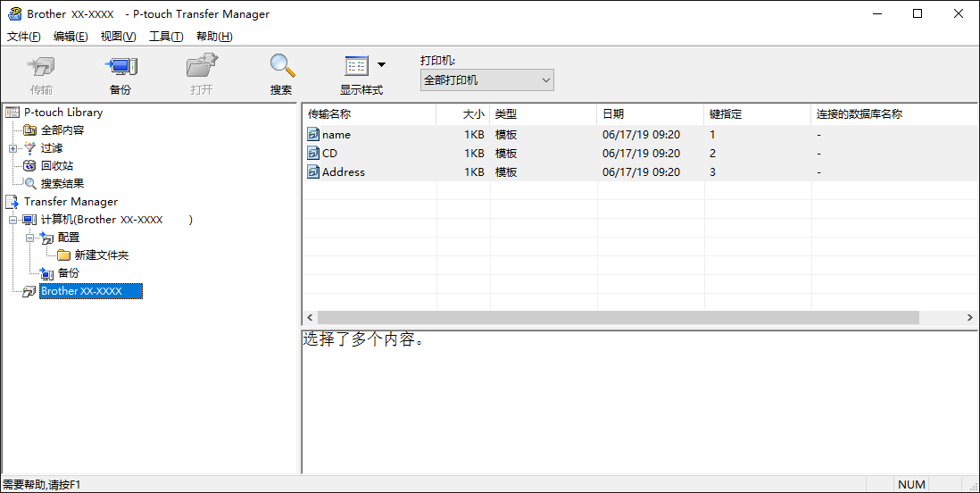Select 计算机(Brother XX-XXXX) tree node
980x493 pixels.
[x=117, y=220]
